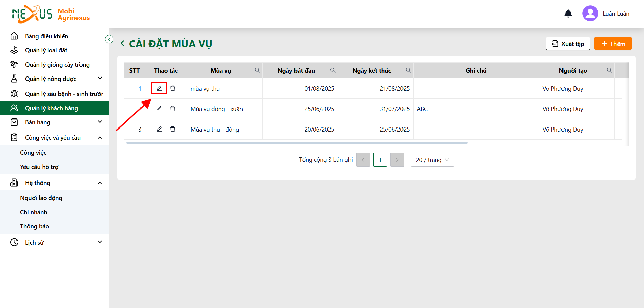Expand the Bán hàng menu
This screenshot has width=644, height=308.
point(100,122)
